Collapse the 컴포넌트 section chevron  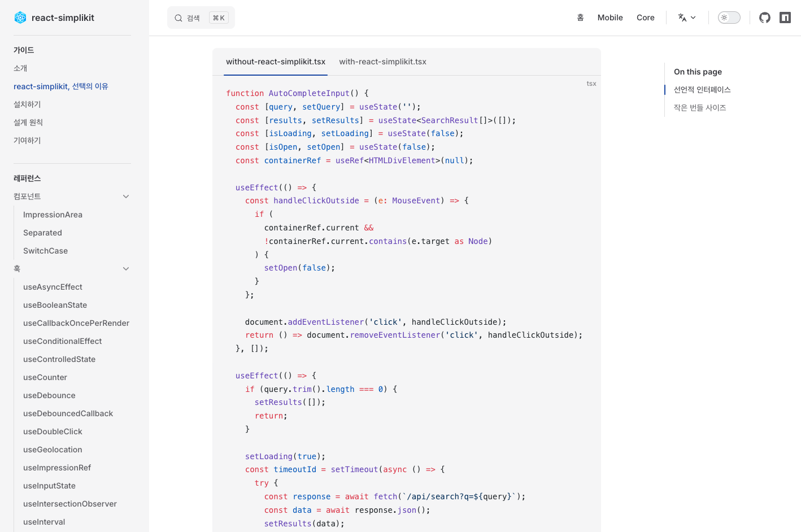[x=126, y=197]
